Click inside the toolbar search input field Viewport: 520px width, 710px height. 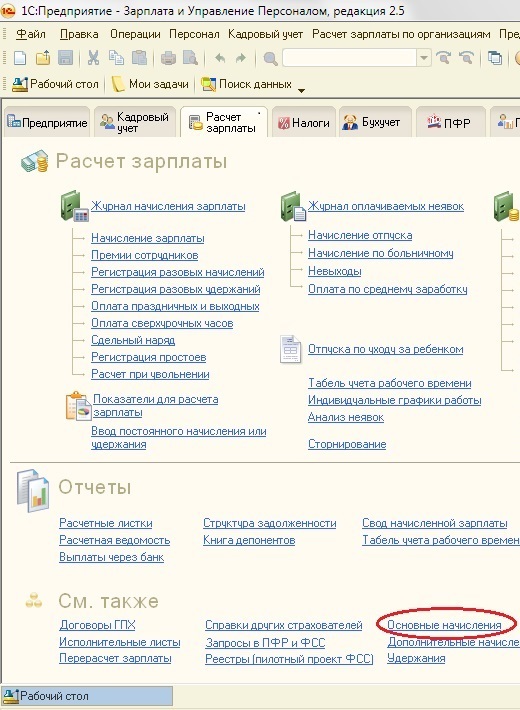[x=349, y=58]
